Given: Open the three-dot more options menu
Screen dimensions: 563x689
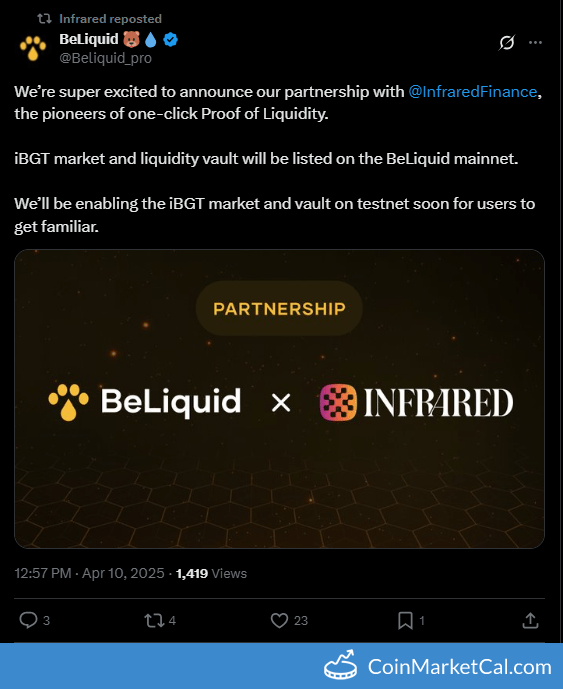Looking at the screenshot, I should (535, 42).
